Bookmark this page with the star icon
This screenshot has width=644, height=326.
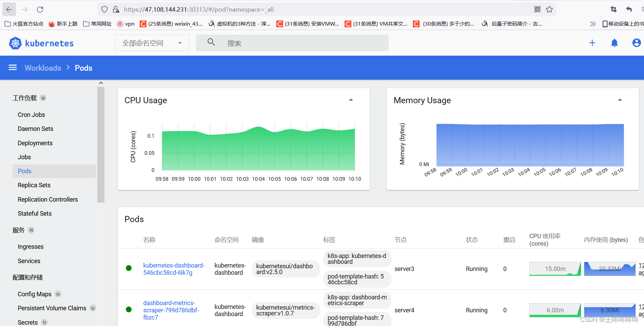click(549, 9)
